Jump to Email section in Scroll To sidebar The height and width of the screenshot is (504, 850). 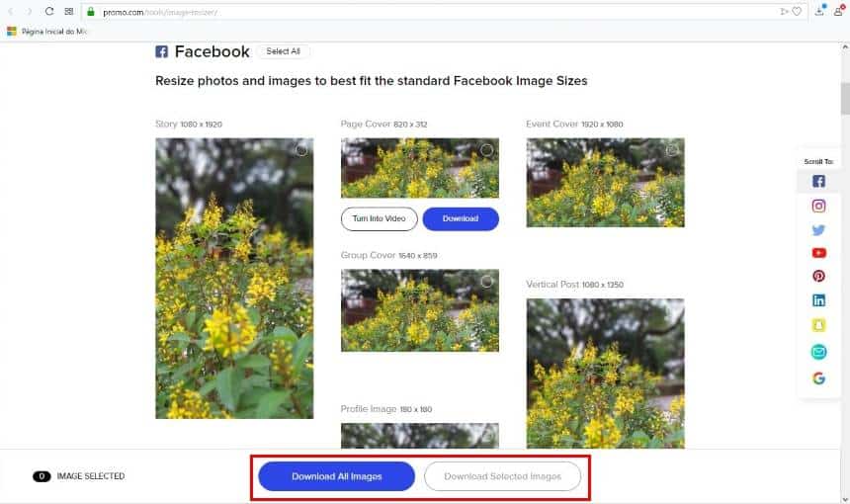[x=818, y=352]
